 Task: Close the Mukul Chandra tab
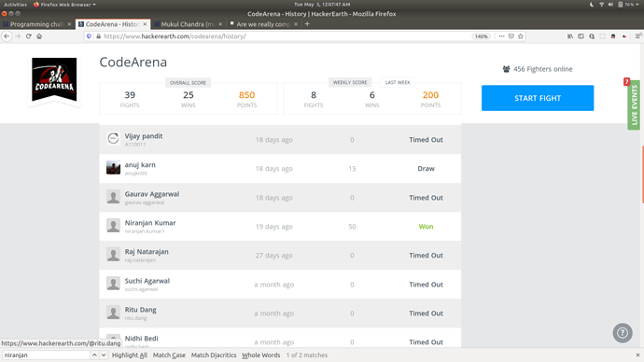point(220,24)
